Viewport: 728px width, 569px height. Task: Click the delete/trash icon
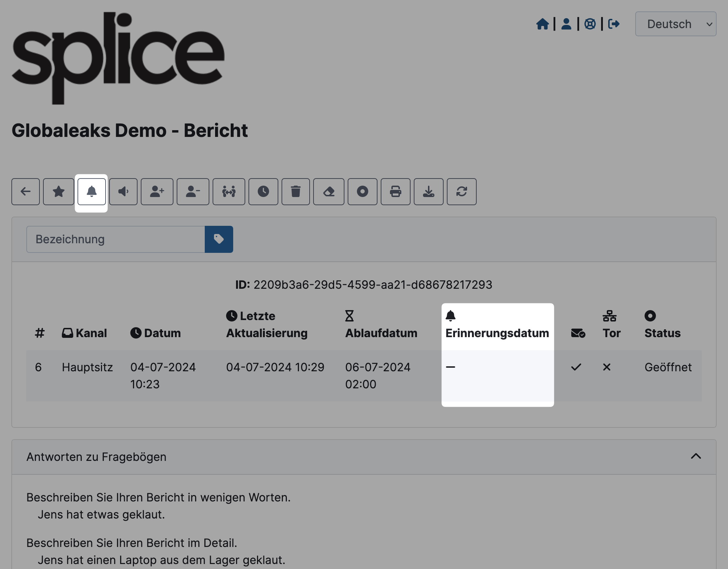[295, 191]
